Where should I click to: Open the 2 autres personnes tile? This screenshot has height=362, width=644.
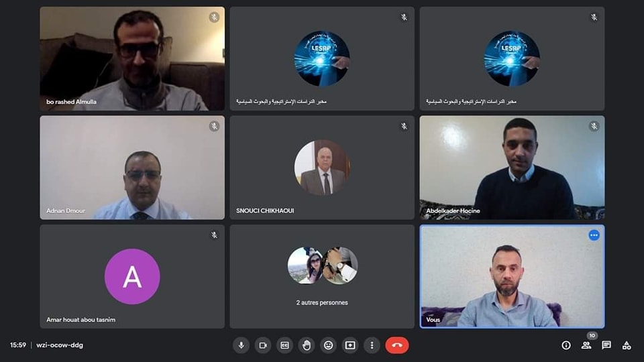pos(322,276)
